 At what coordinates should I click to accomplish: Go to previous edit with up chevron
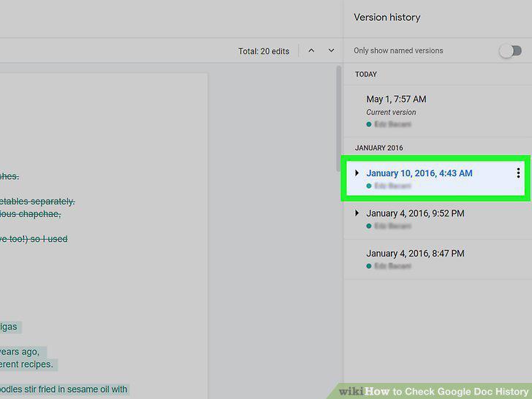pyautogui.click(x=311, y=50)
